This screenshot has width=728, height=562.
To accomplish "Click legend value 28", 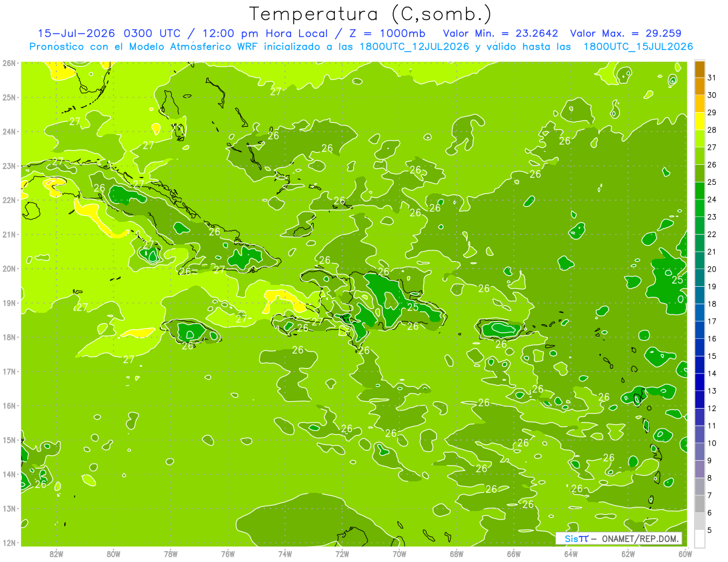I will pyautogui.click(x=712, y=130).
